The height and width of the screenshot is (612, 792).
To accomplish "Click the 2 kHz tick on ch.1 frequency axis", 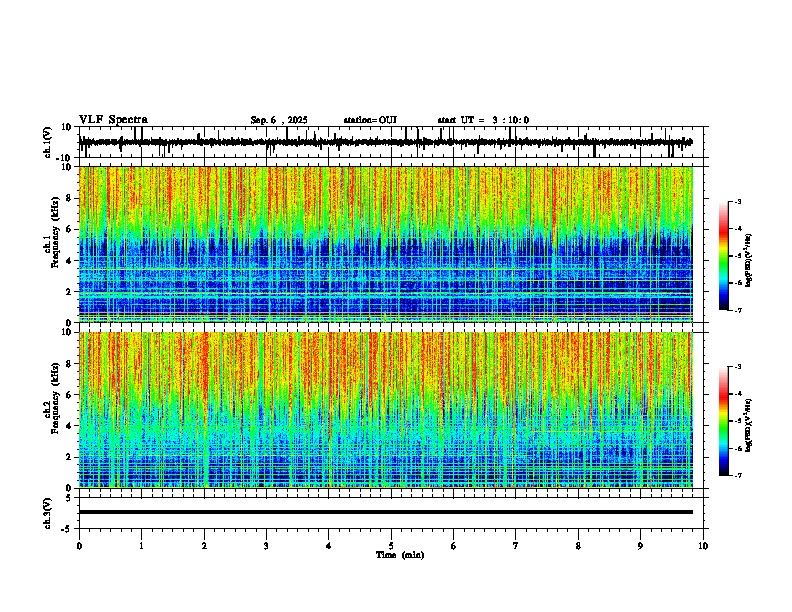I will 69,292.
